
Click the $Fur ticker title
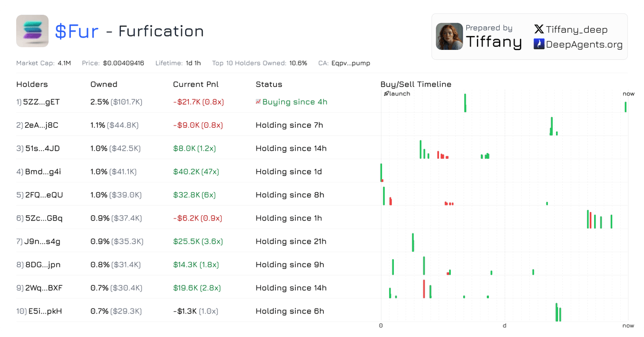[77, 31]
